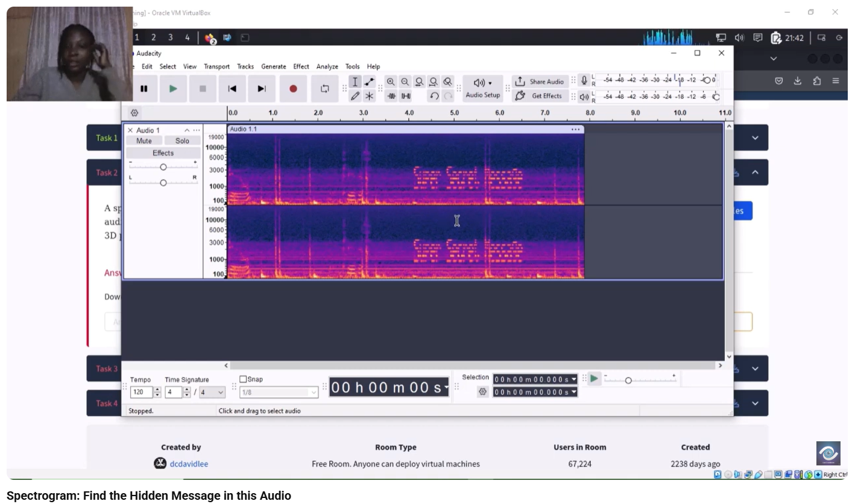
Task: Toggle the Loop button
Action: click(x=324, y=89)
